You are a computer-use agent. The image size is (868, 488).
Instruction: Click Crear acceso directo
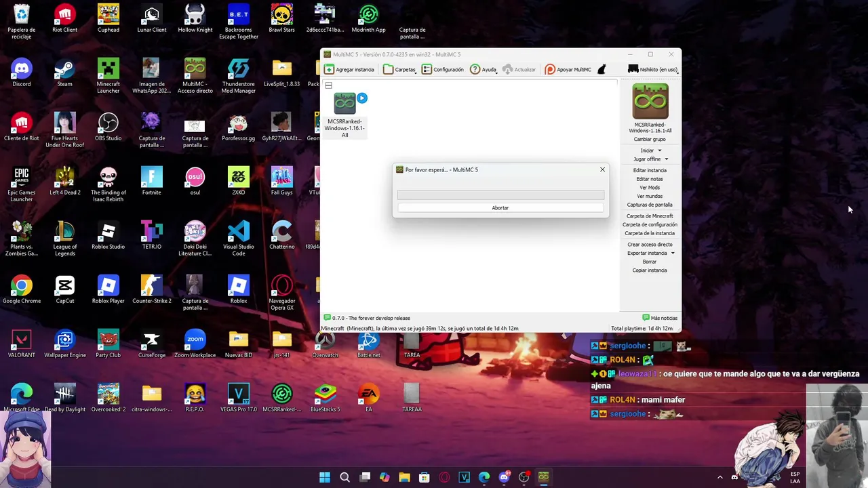coord(650,245)
